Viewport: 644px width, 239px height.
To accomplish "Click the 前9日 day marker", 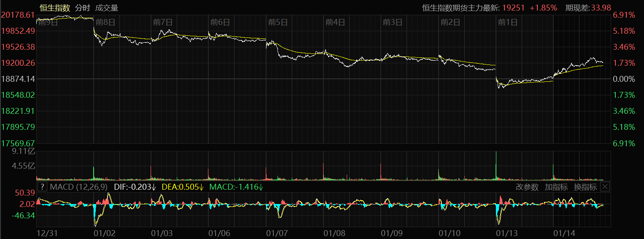I will (x=48, y=22).
